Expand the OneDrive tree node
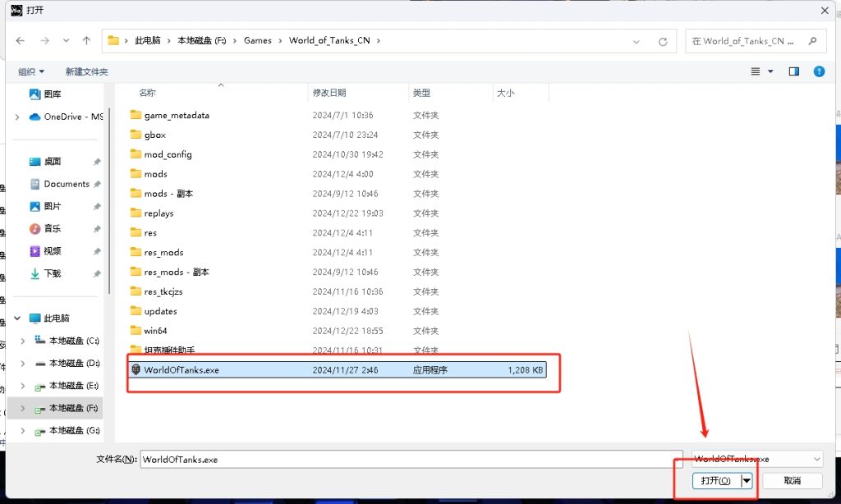The image size is (841, 504). (x=17, y=117)
